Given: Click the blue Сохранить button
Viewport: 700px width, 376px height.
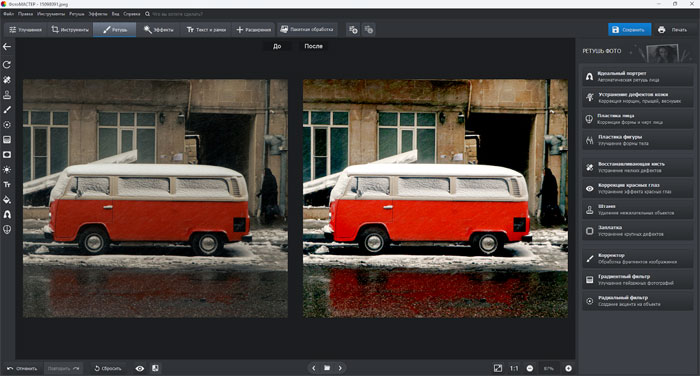Looking at the screenshot, I should tap(629, 30).
